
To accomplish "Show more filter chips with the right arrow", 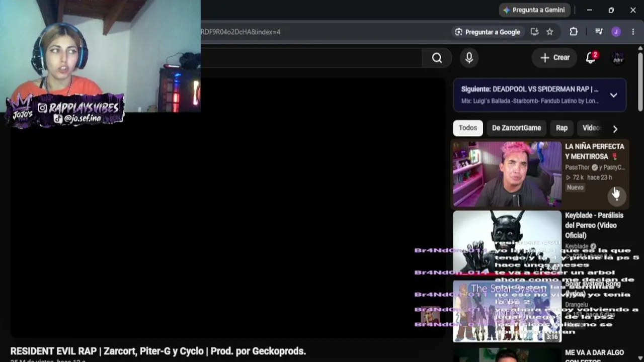I will [615, 129].
